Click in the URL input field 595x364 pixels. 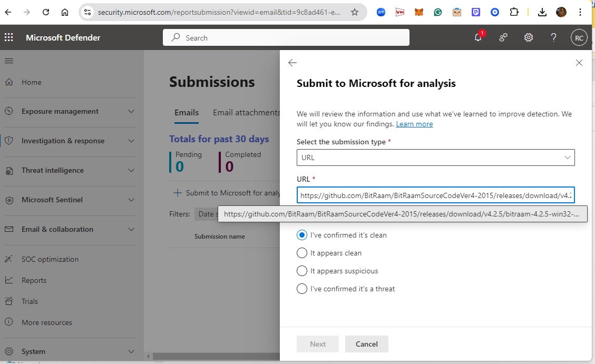point(436,195)
